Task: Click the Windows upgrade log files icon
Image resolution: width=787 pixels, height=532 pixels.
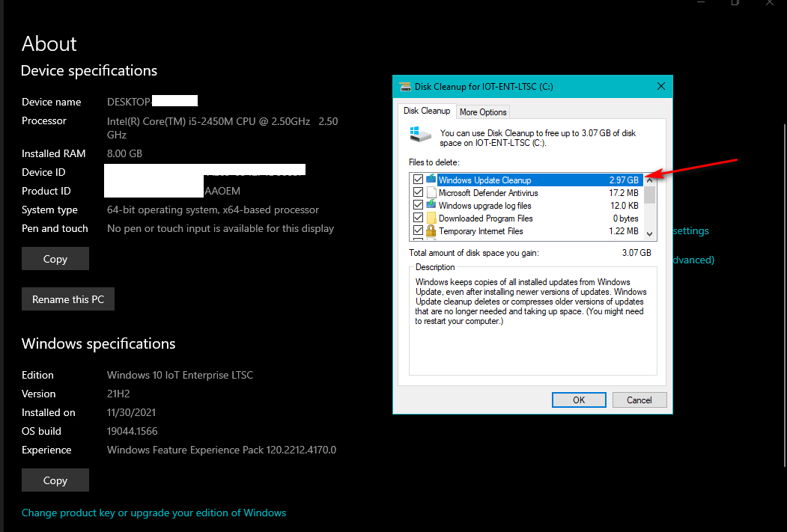Action: point(431,205)
